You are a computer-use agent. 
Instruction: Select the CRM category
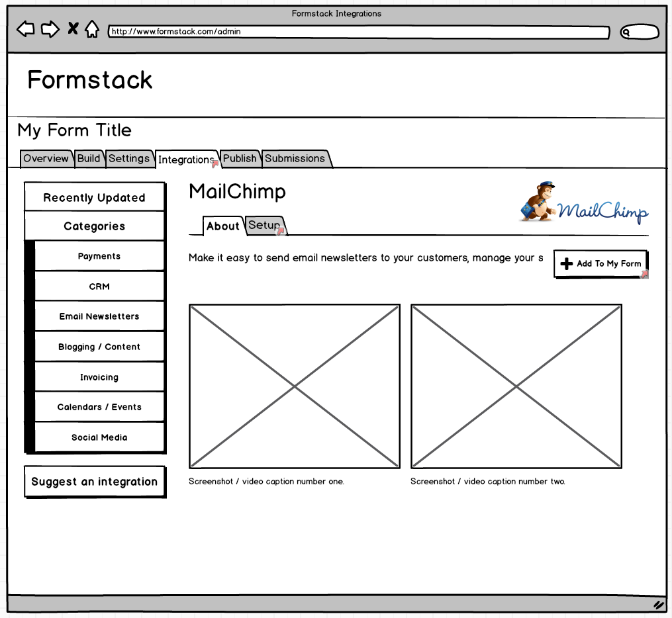click(x=99, y=286)
